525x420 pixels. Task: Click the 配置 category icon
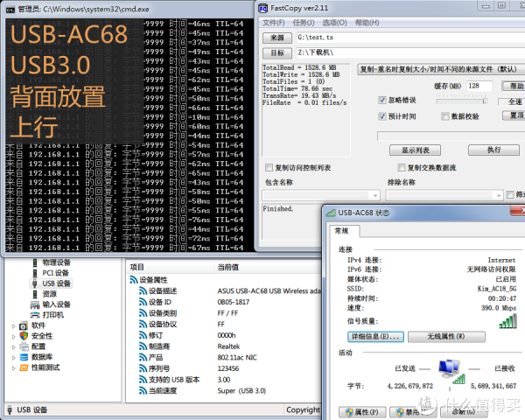(x=24, y=346)
